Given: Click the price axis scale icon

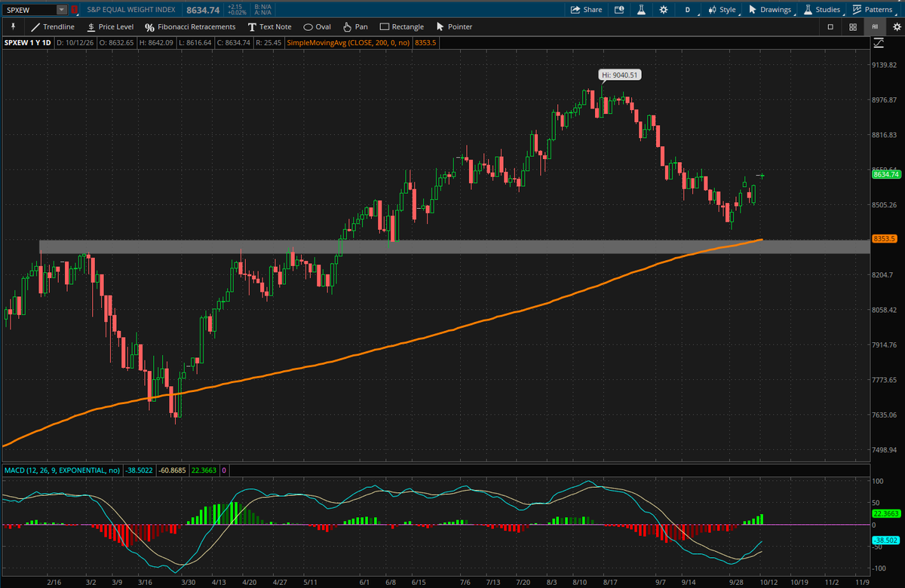Looking at the screenshot, I should click(x=878, y=43).
